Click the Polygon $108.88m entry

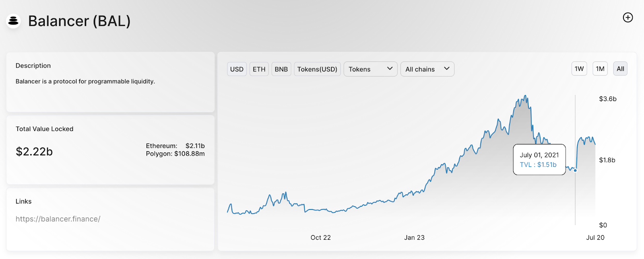click(175, 154)
